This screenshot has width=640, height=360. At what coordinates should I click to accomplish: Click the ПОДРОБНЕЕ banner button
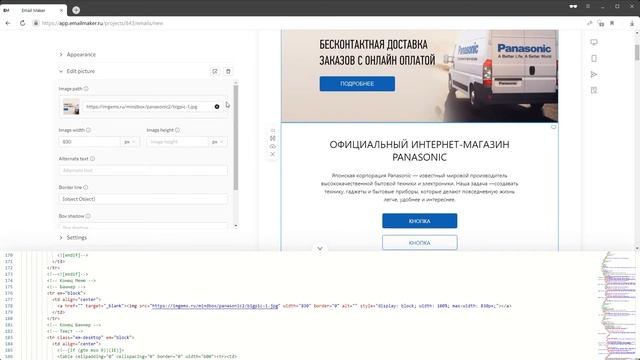tap(357, 84)
